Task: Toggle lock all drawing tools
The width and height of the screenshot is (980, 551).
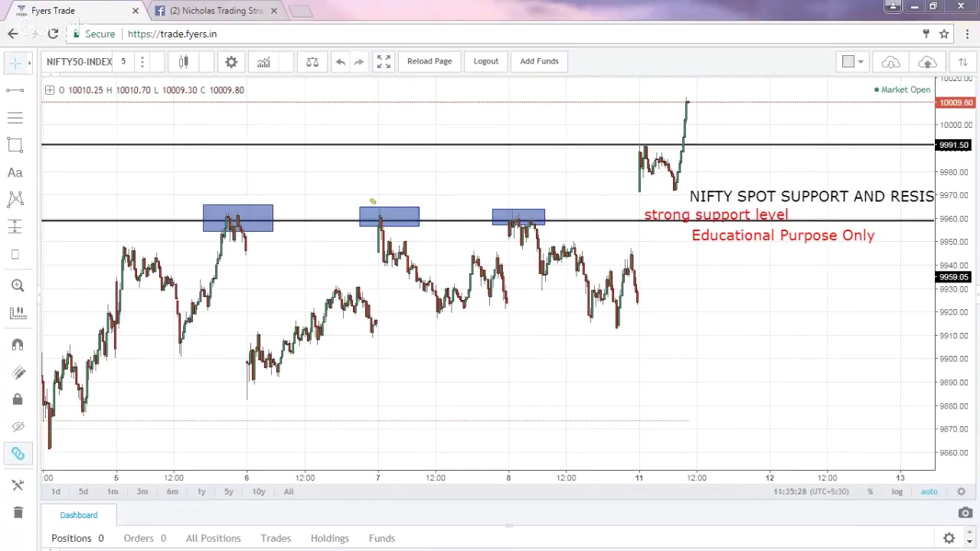Action: click(x=18, y=399)
